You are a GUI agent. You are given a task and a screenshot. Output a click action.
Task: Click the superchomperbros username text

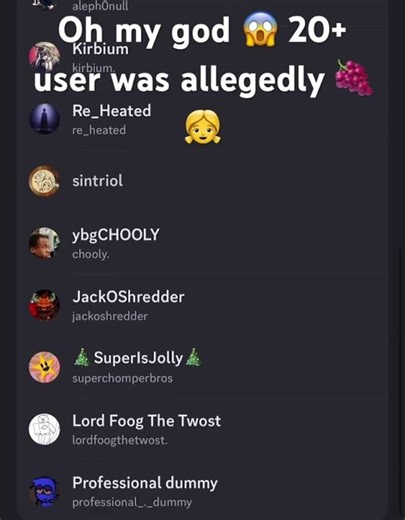click(122, 378)
